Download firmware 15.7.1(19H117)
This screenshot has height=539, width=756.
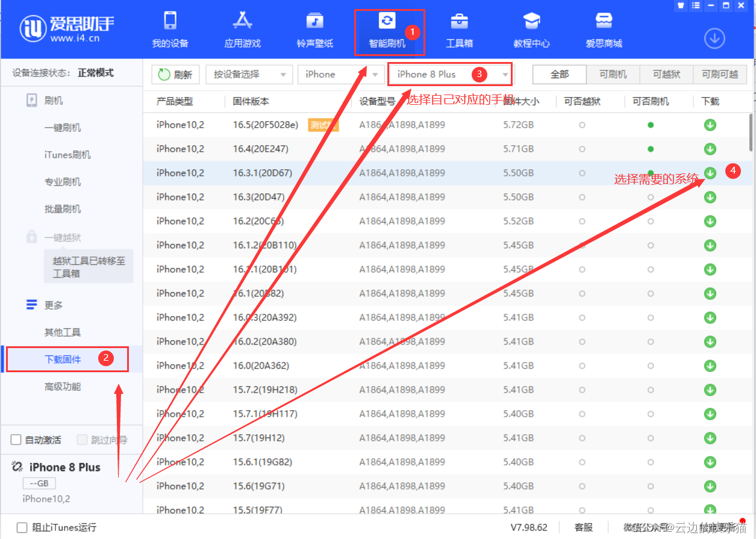[710, 414]
